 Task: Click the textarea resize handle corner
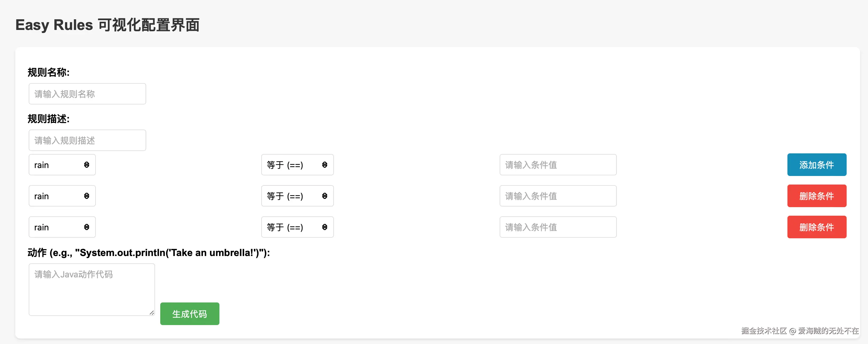(x=152, y=313)
